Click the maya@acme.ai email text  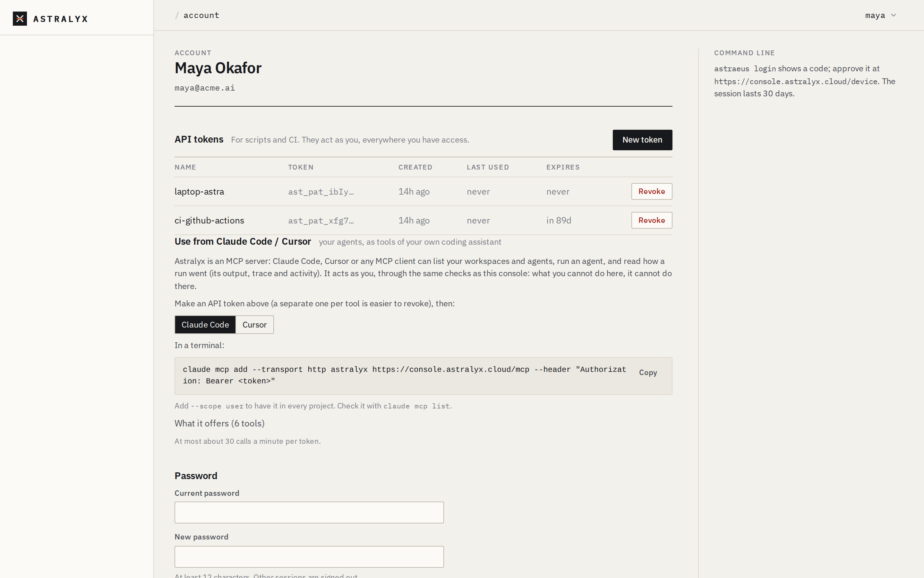tap(205, 88)
